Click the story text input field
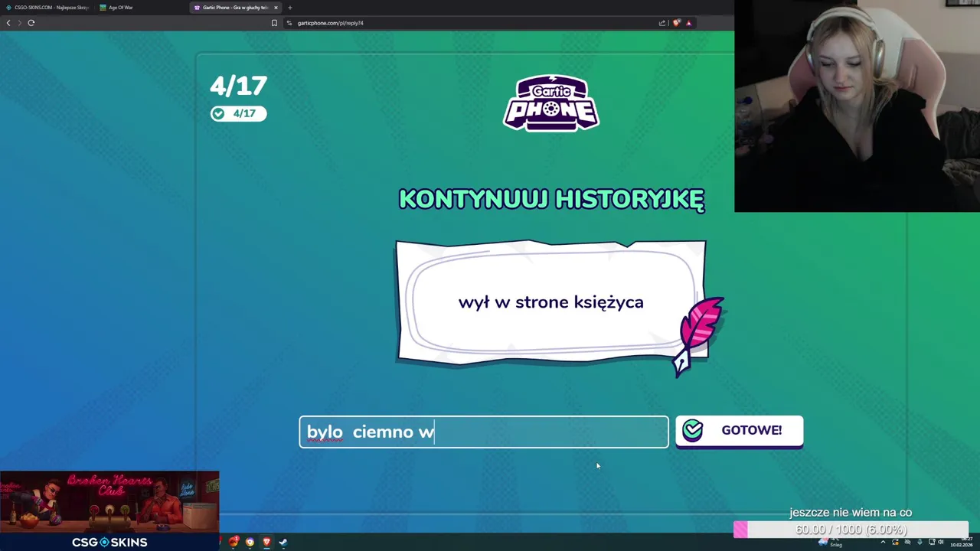 pos(484,432)
